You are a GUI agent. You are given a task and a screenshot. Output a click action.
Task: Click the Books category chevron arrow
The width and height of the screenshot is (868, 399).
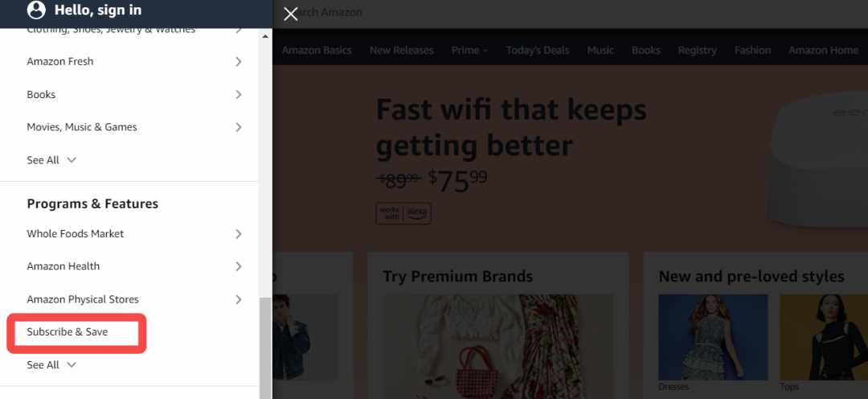(239, 94)
